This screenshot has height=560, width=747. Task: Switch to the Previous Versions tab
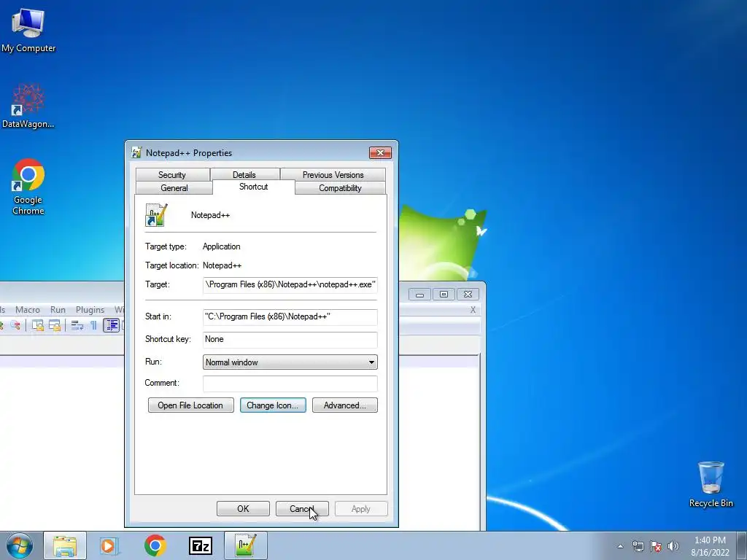pos(333,175)
